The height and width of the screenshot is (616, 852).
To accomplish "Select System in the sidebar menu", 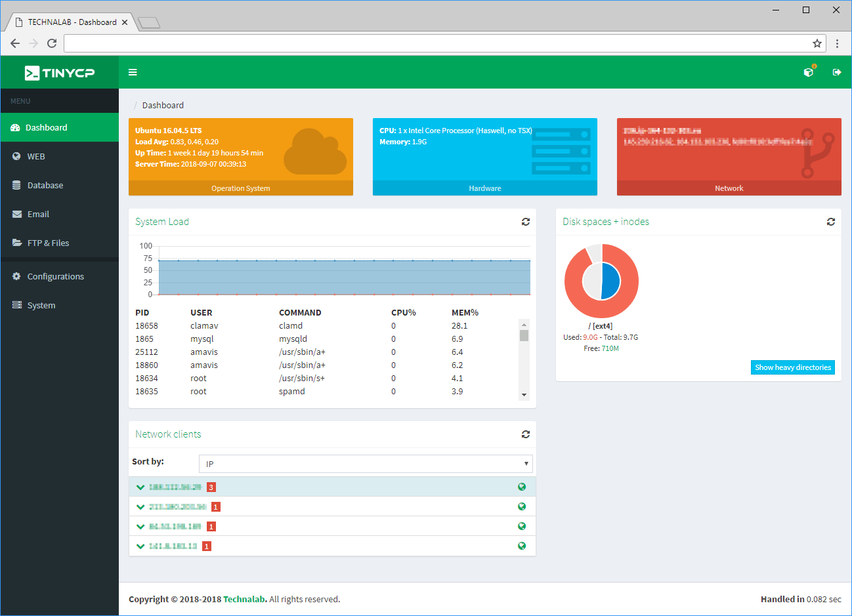I will 41,305.
